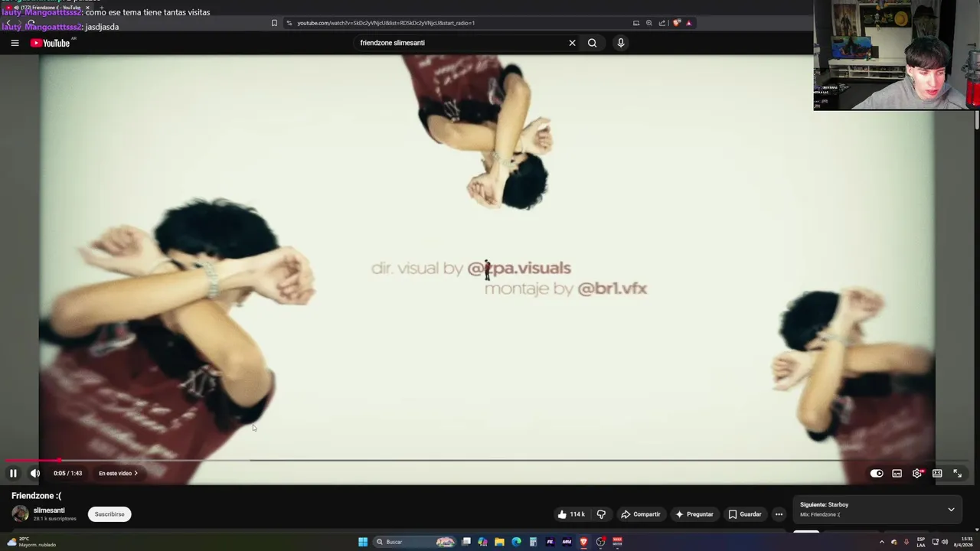Dislike the video with thumbs down

(x=601, y=514)
